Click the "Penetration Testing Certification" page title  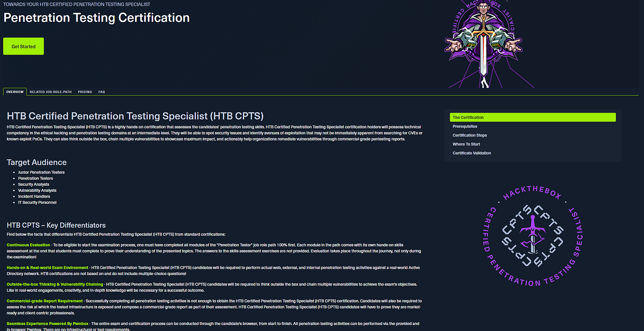(x=96, y=18)
